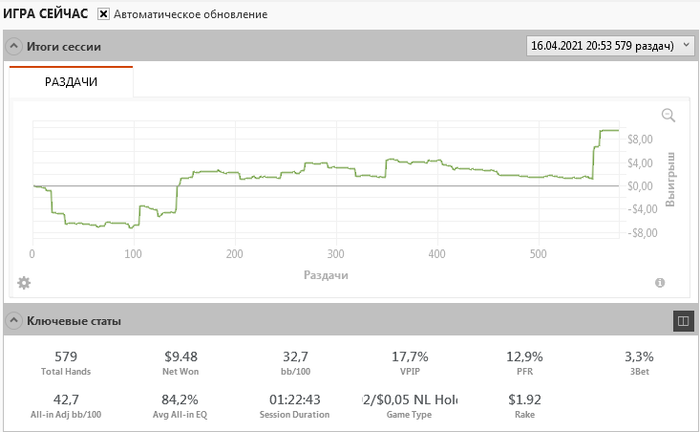
Task: Click the graph info icon
Action: pos(660,283)
